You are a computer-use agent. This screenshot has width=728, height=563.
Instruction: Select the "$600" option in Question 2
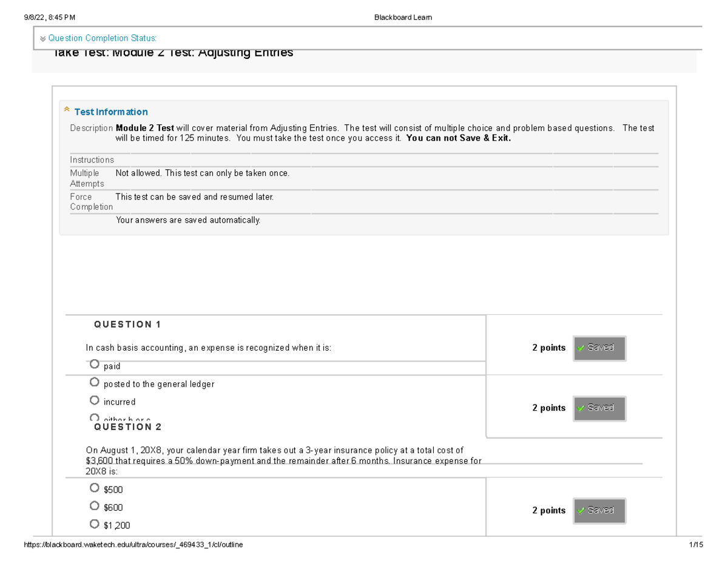95,505
